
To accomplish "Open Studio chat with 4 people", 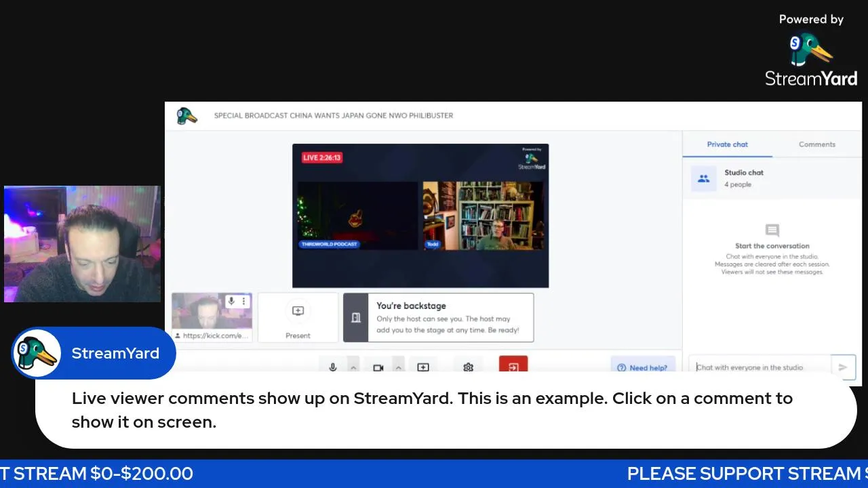I will pyautogui.click(x=772, y=178).
